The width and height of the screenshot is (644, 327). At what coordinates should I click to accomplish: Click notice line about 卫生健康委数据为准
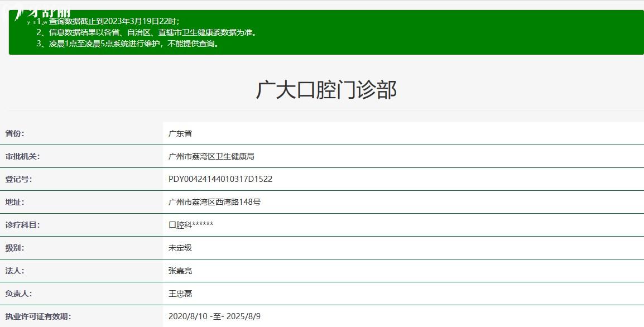[147, 32]
